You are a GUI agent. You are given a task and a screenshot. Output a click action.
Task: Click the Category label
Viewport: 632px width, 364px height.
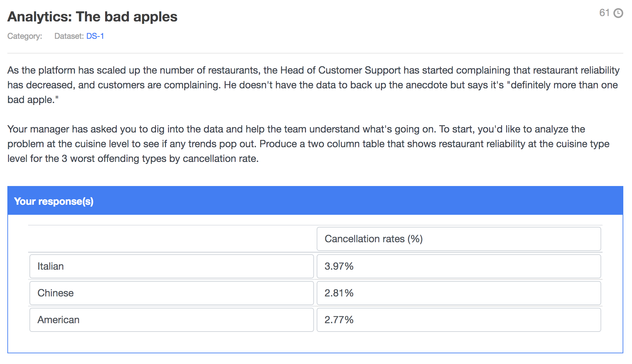pos(25,36)
